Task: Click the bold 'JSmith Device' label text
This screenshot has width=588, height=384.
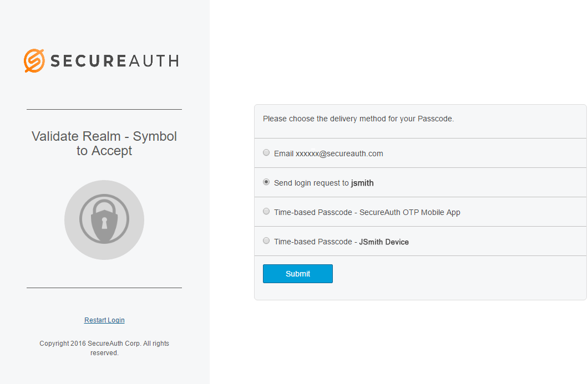Action: click(x=384, y=242)
